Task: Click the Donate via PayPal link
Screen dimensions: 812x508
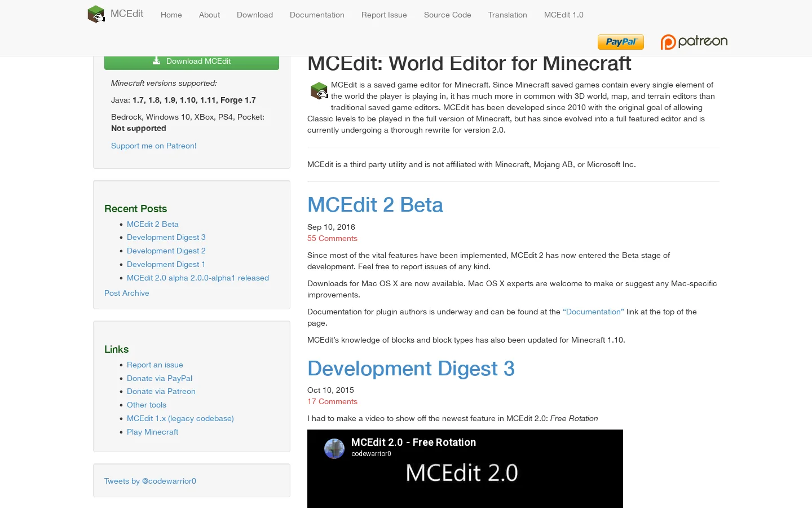Action: coord(160,378)
